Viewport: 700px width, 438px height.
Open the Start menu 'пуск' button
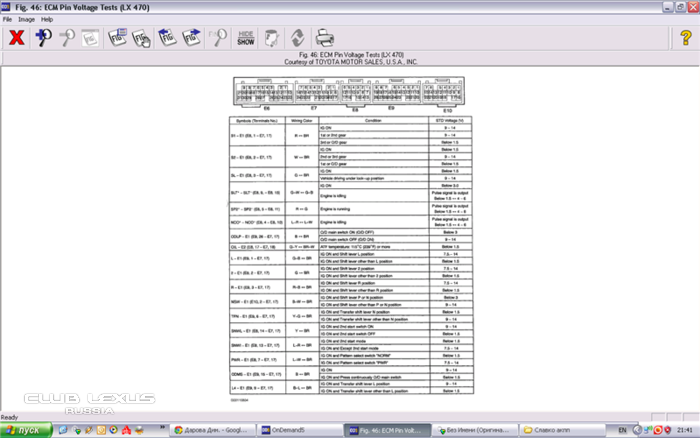pyautogui.click(x=26, y=430)
